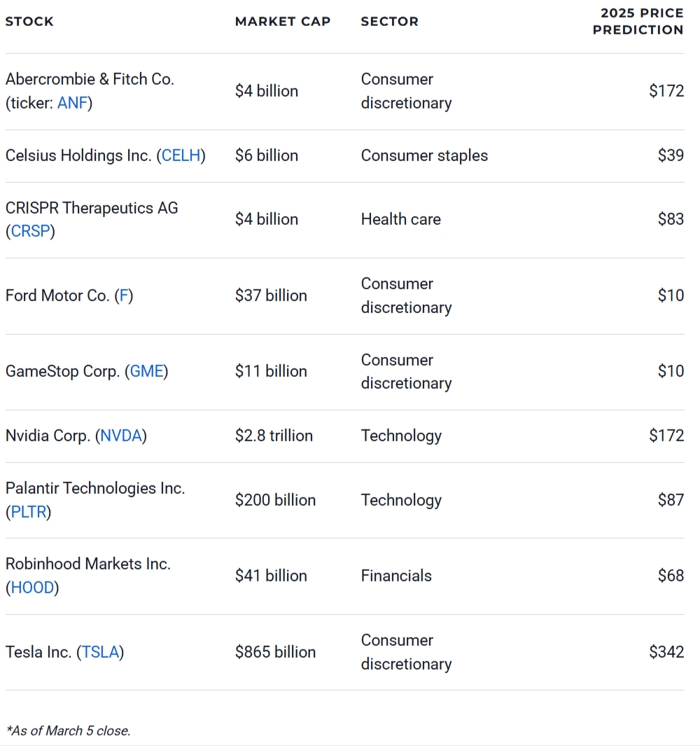Viewport: 700px width, 746px height.
Task: Select the $200 billion market cap cell
Action: click(275, 500)
